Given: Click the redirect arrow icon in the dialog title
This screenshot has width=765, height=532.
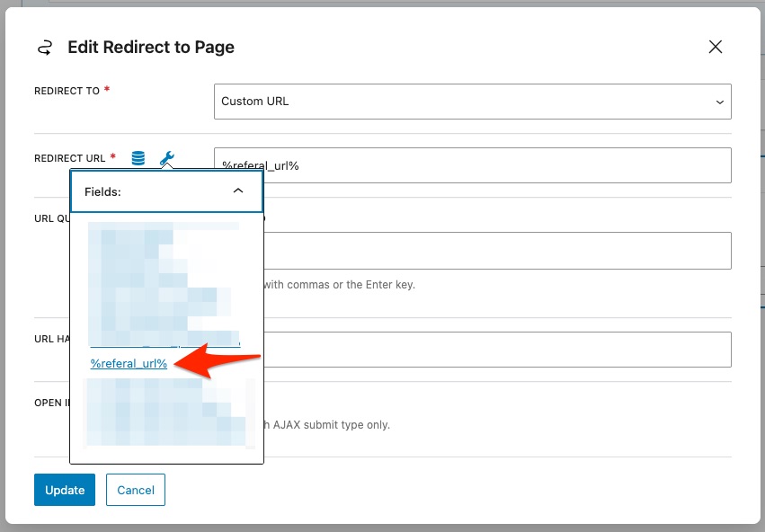Looking at the screenshot, I should coord(44,48).
